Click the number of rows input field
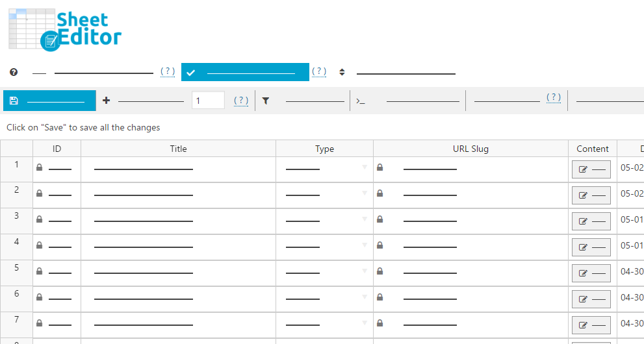The image size is (644, 344). pyautogui.click(x=208, y=101)
